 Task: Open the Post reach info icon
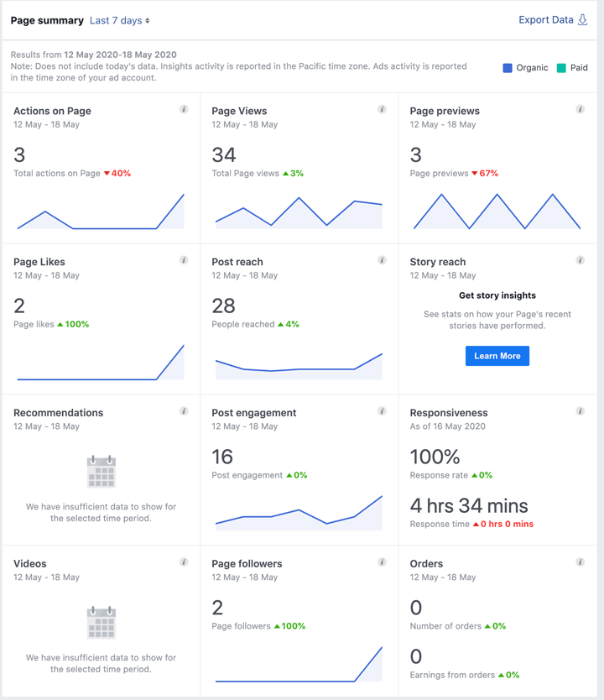(x=382, y=259)
